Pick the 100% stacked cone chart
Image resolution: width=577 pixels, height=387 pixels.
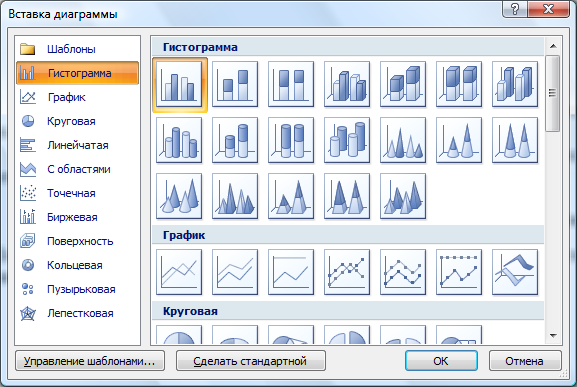point(515,140)
